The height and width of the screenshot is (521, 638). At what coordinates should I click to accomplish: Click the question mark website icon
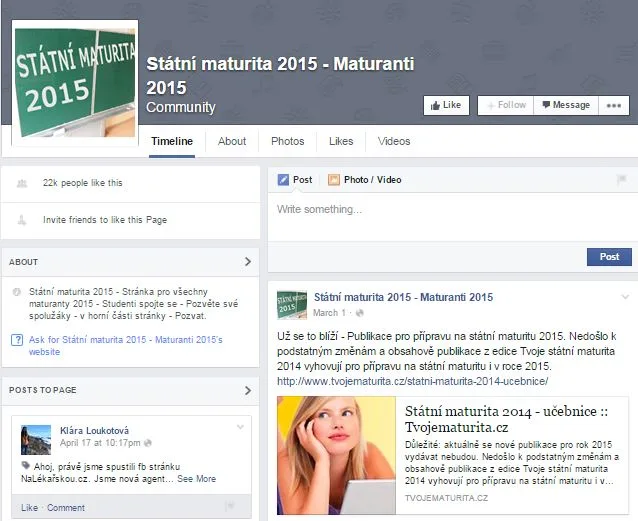17,340
